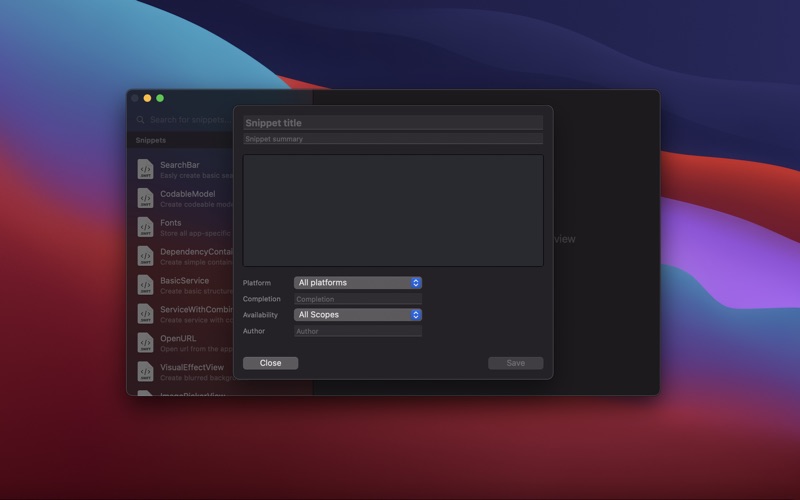The height and width of the screenshot is (500, 800).
Task: Open the All Scopes availability dropdown
Action: point(358,315)
